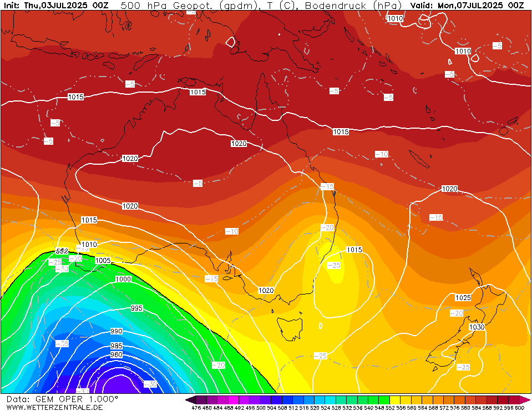Select the 1005 isobar label
This screenshot has width=532, height=411.
point(103,261)
